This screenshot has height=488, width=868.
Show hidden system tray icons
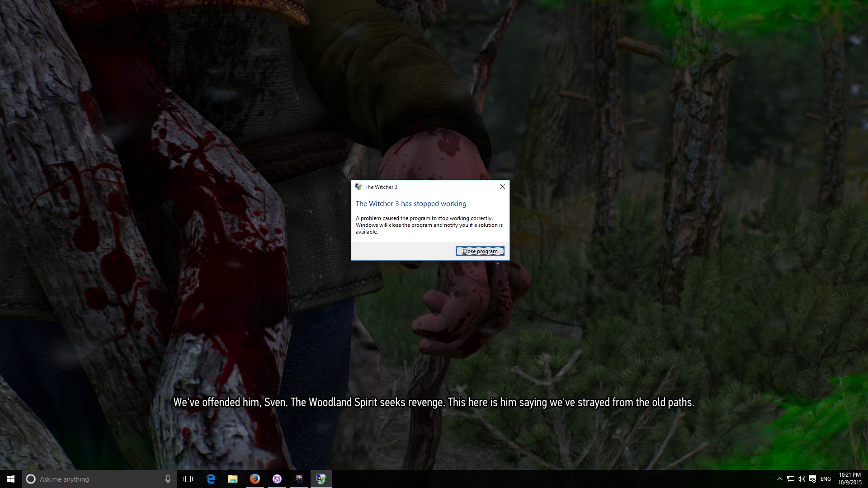779,479
